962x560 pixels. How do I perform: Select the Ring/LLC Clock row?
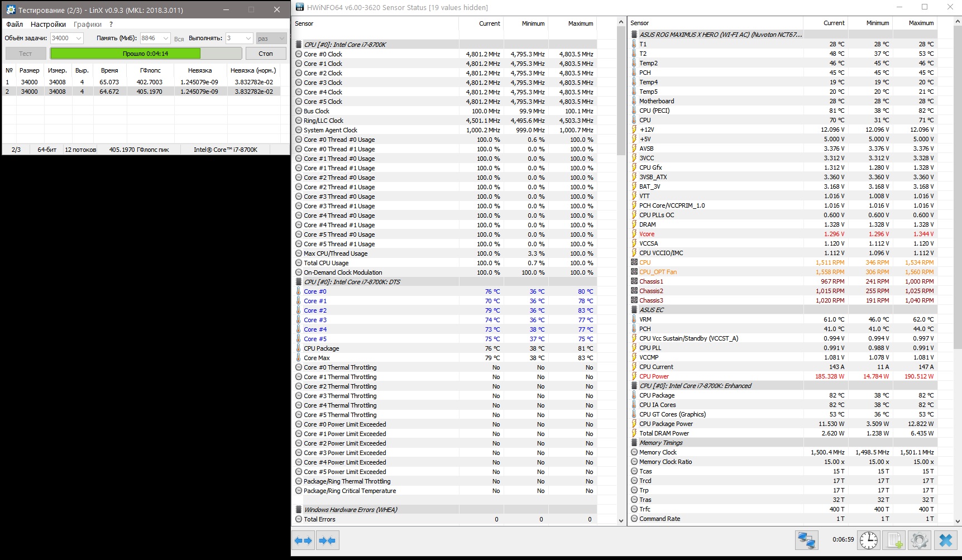(444, 121)
